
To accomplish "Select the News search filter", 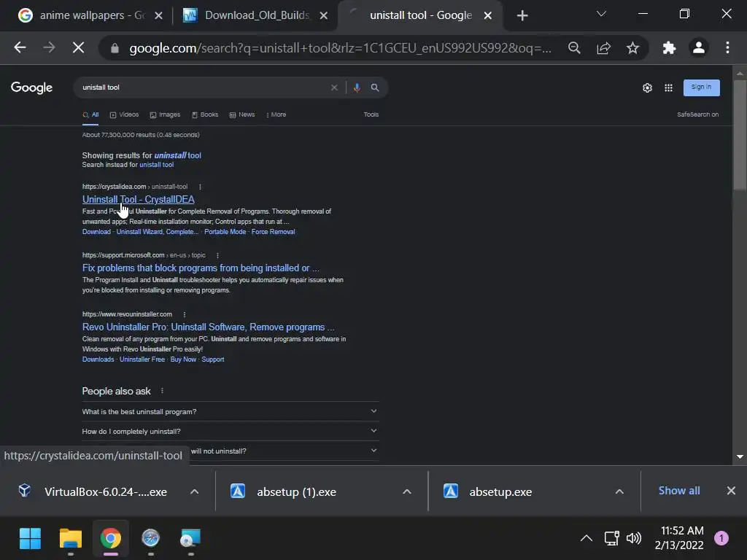I will tap(242, 114).
